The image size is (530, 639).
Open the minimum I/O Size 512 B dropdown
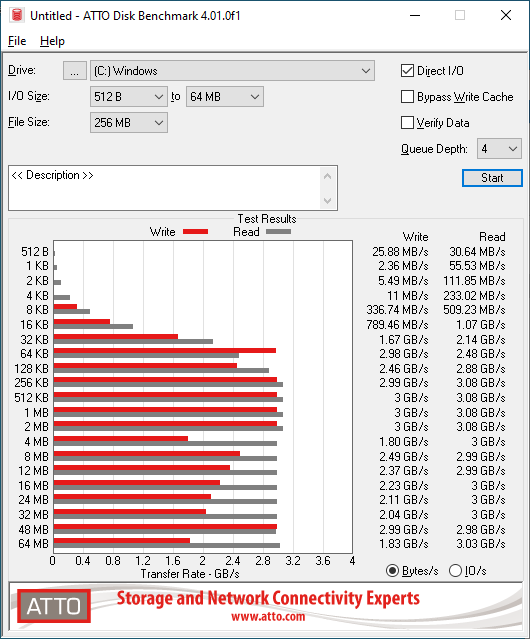[129, 97]
